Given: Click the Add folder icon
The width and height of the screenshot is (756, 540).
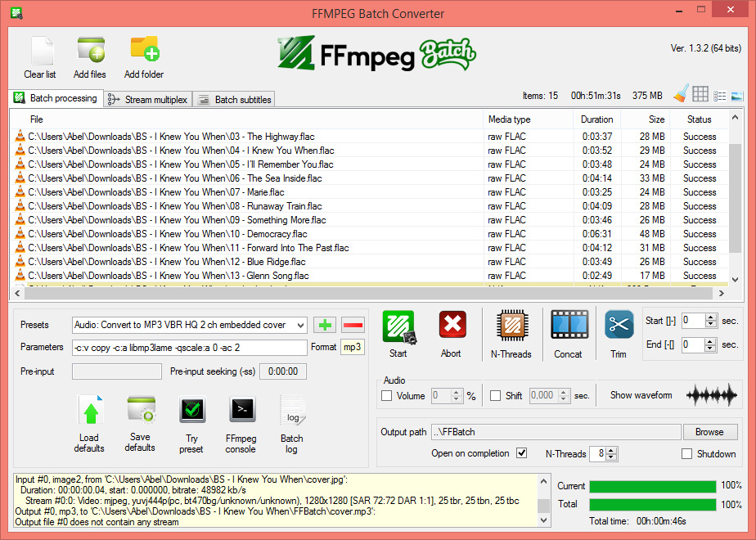Looking at the screenshot, I should [145, 49].
